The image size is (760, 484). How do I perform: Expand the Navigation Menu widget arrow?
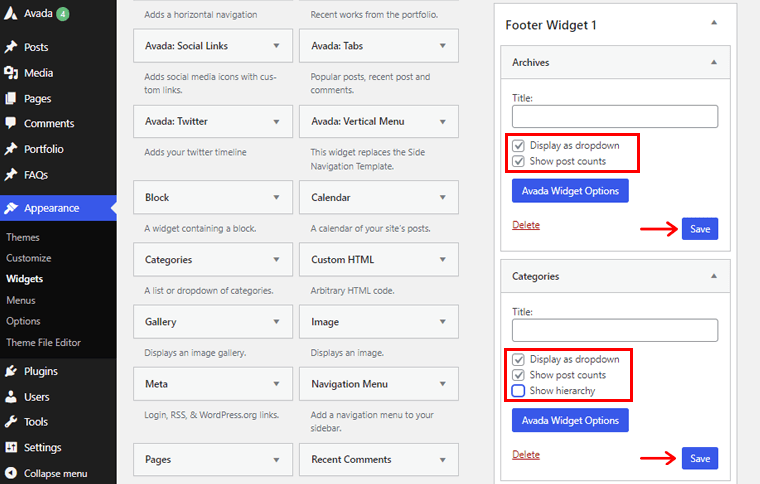point(443,384)
